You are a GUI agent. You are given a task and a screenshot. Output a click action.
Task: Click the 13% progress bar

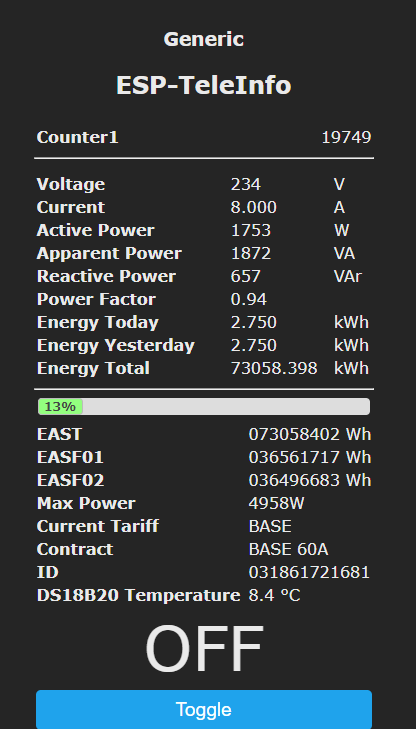(204, 406)
